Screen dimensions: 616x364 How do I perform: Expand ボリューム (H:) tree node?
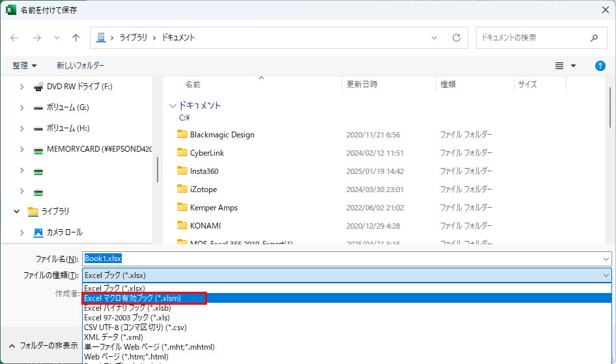pos(22,128)
